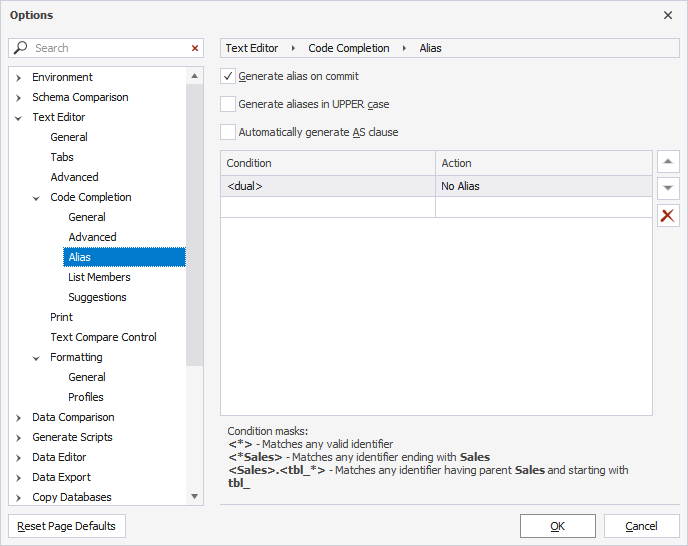Toggle Generate alias on commit checkbox
This screenshot has height=546, width=688.
[x=228, y=76]
